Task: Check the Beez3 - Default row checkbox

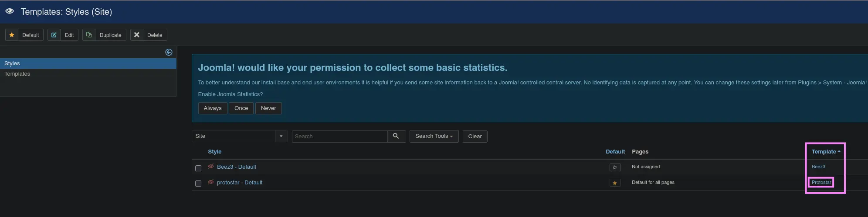Action: click(x=198, y=168)
